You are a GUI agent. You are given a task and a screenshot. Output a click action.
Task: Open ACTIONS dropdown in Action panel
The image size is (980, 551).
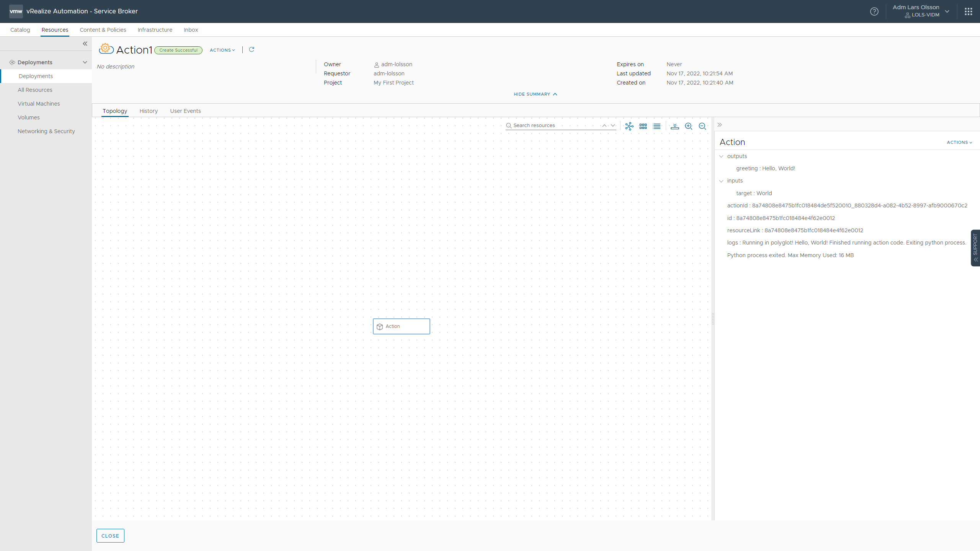click(959, 142)
